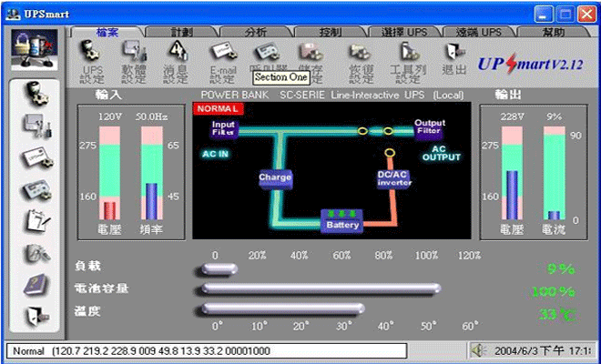The height and width of the screenshot is (364, 601).
Task: Click the green 100% battery readout
Action: [x=554, y=292]
